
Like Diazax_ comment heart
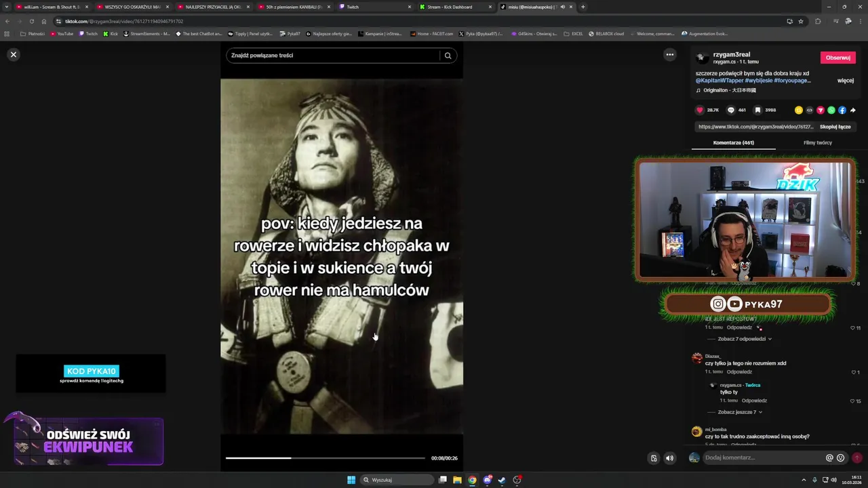click(x=854, y=372)
